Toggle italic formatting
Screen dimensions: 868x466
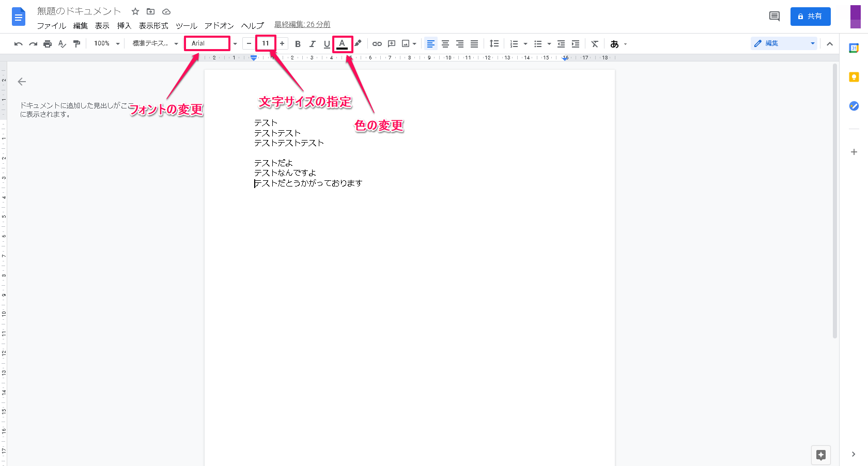coord(312,44)
